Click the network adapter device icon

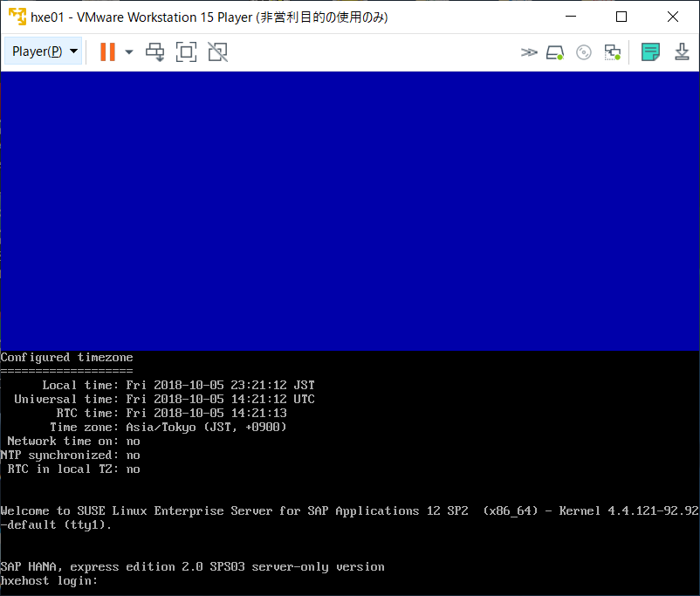point(613,52)
